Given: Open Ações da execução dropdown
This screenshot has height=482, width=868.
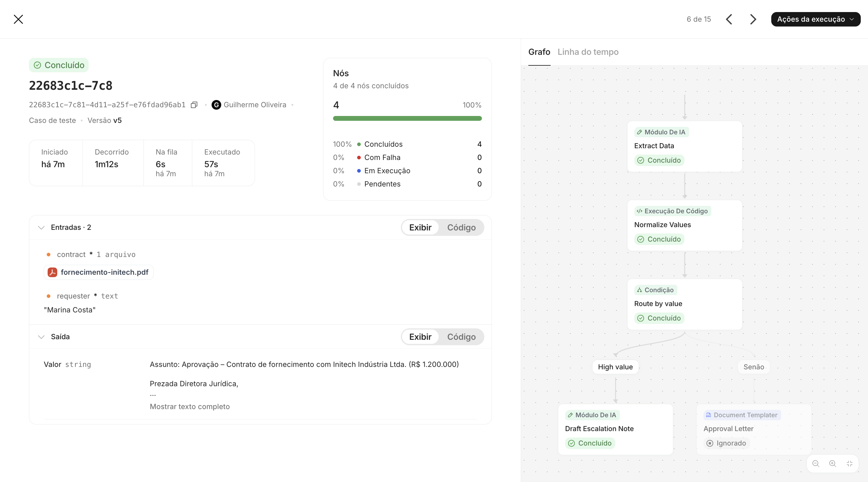Looking at the screenshot, I should [816, 19].
